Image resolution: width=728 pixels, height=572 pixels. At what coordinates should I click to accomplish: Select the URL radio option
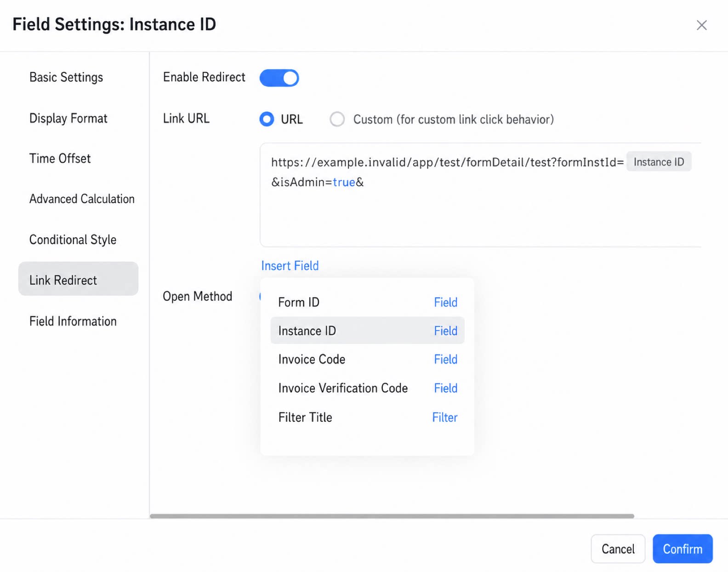pyautogui.click(x=267, y=119)
